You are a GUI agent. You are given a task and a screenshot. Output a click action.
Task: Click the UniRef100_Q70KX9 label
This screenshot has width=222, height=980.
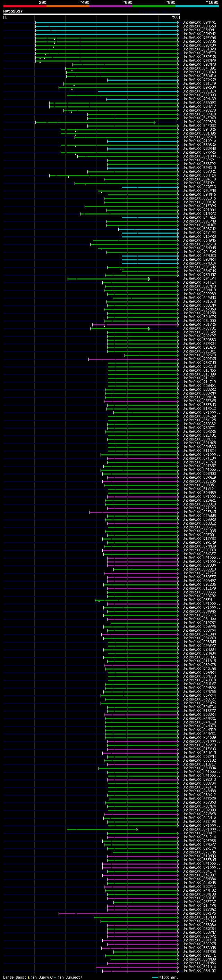point(199,80)
